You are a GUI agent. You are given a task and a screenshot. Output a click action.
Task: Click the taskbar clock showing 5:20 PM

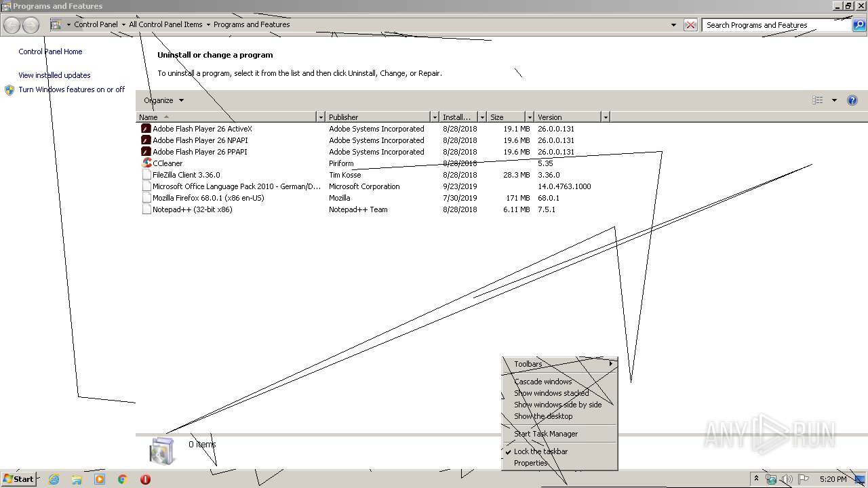(833, 479)
